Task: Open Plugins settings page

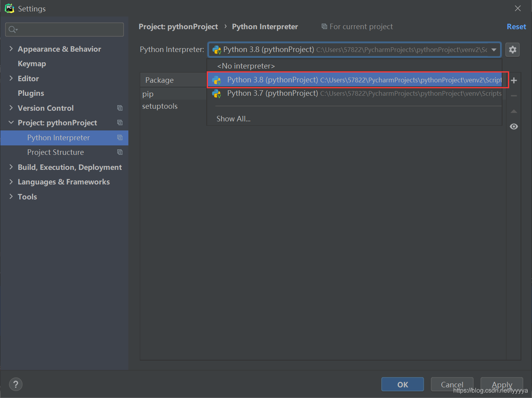Action: click(31, 93)
